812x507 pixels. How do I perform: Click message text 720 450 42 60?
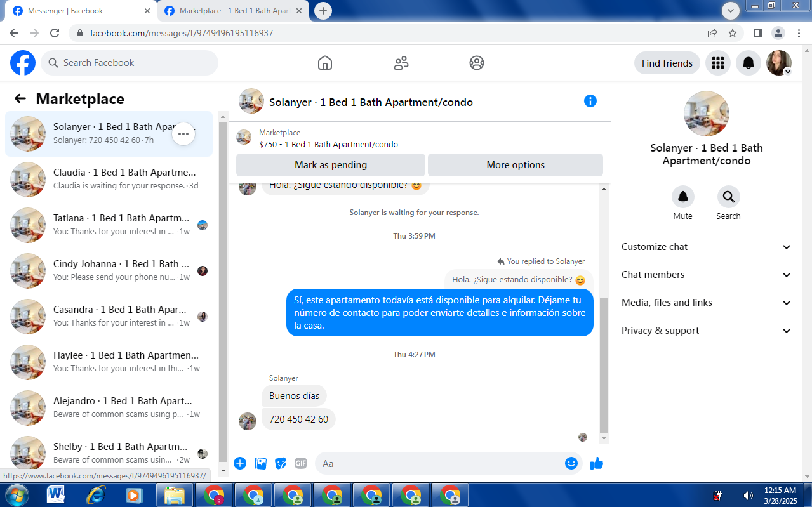click(x=298, y=419)
